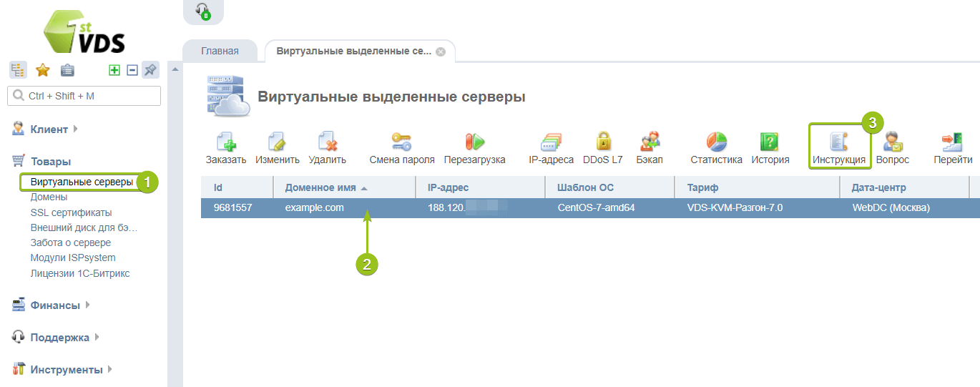Click the Перейти go-to-panel icon
The width and height of the screenshot is (980, 387).
coord(952,142)
